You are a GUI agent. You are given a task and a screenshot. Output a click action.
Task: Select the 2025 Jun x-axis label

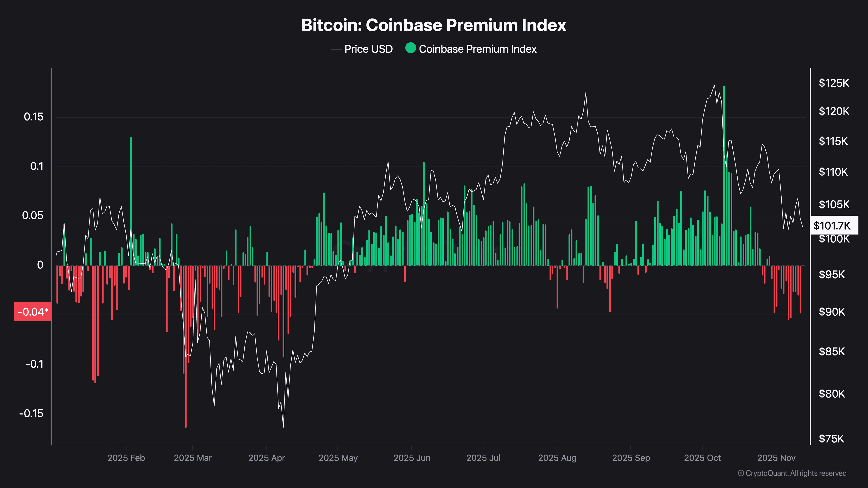pyautogui.click(x=412, y=458)
